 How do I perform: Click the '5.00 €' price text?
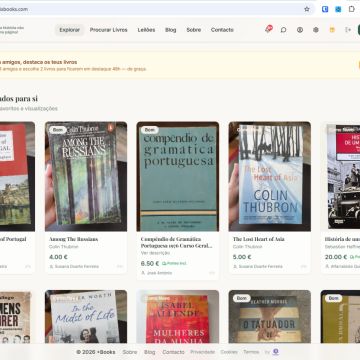coord(242,257)
